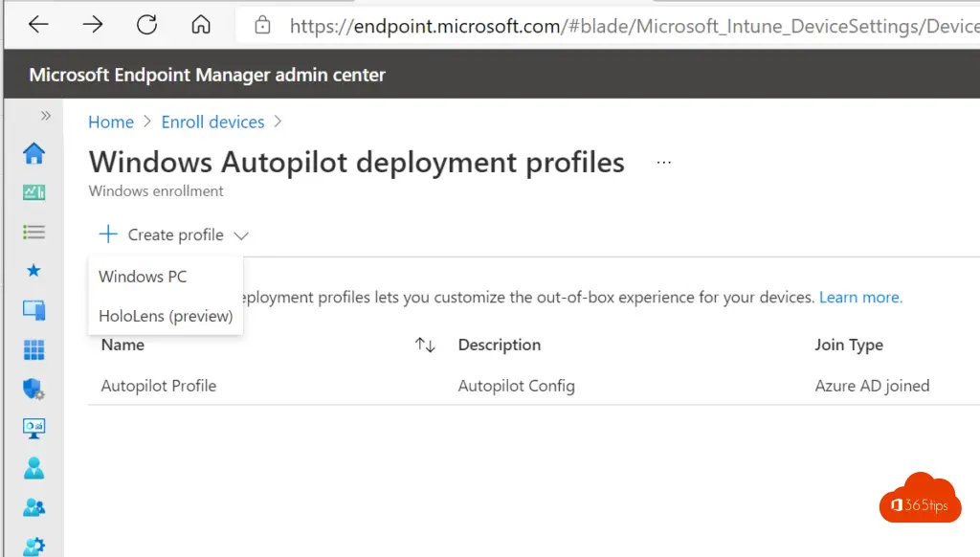Screen dimensions: 980x557
Task: Open the browser home page icon
Action: 201,24
